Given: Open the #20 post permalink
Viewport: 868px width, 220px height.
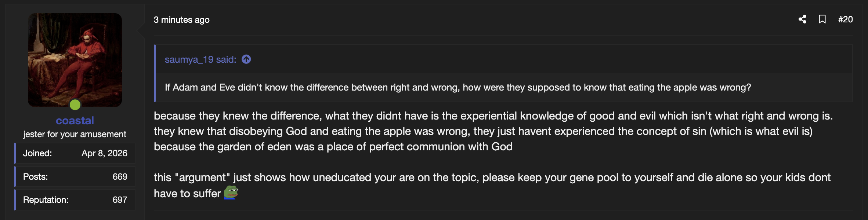Looking at the screenshot, I should [845, 19].
